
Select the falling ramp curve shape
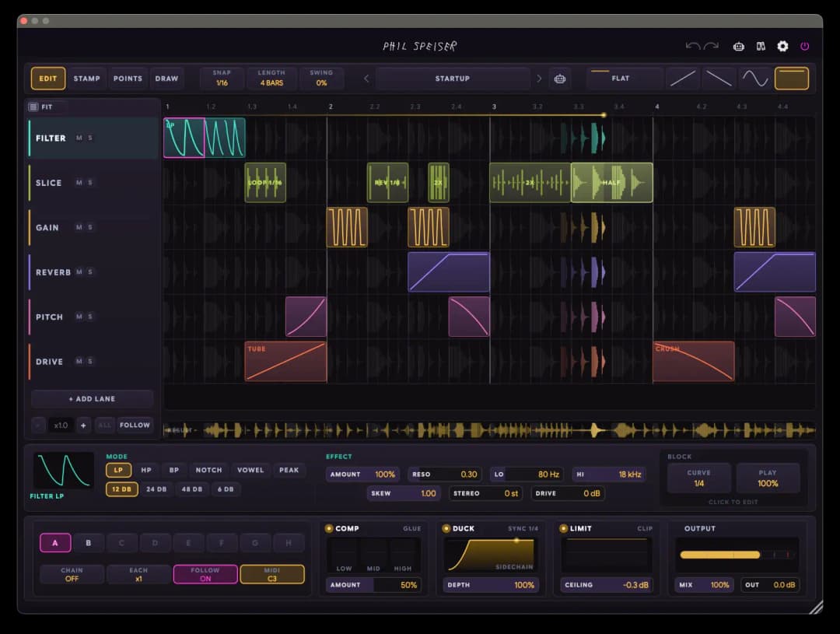coord(719,79)
